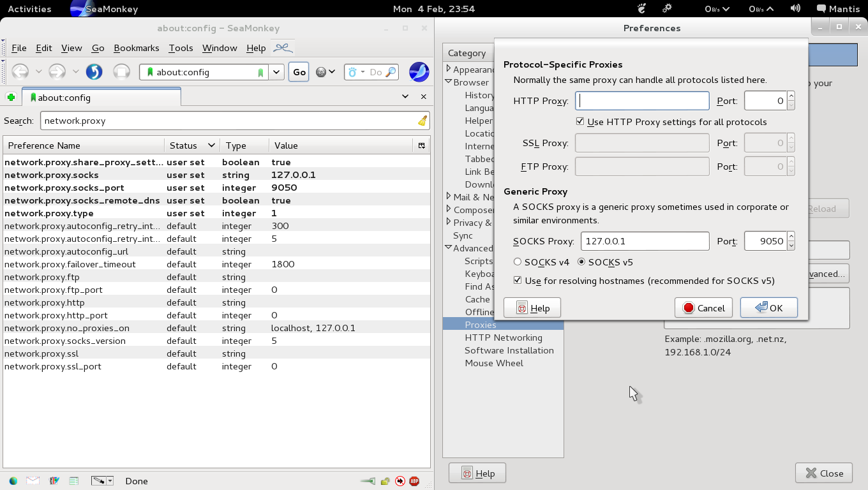Image resolution: width=868 pixels, height=490 pixels.
Task: Collapse the Browser category
Action: click(x=449, y=82)
